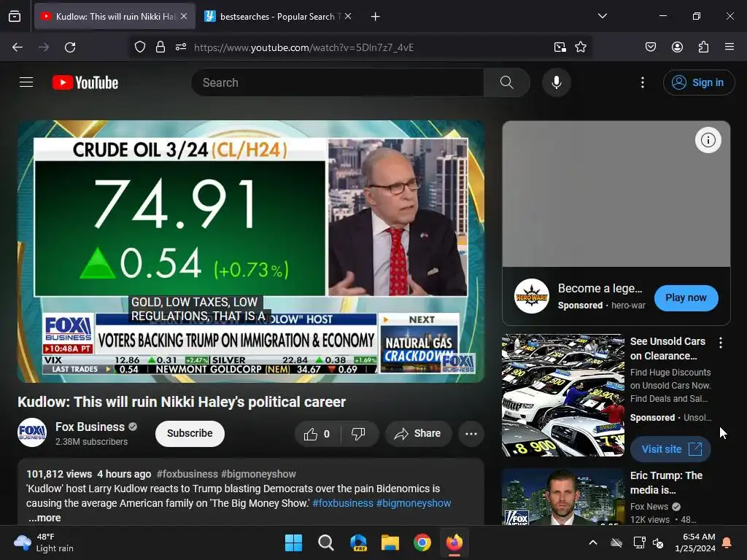Open YouTube settings three-dot menu

pyautogui.click(x=643, y=82)
